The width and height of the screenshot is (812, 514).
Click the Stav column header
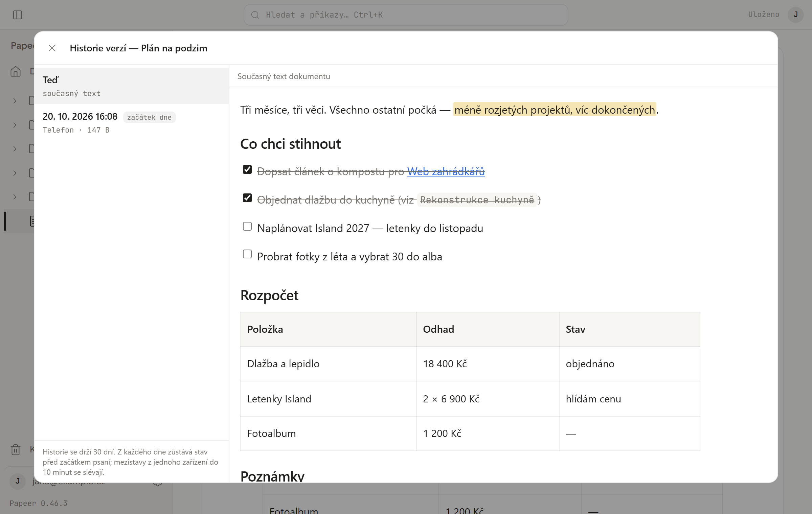click(629, 329)
